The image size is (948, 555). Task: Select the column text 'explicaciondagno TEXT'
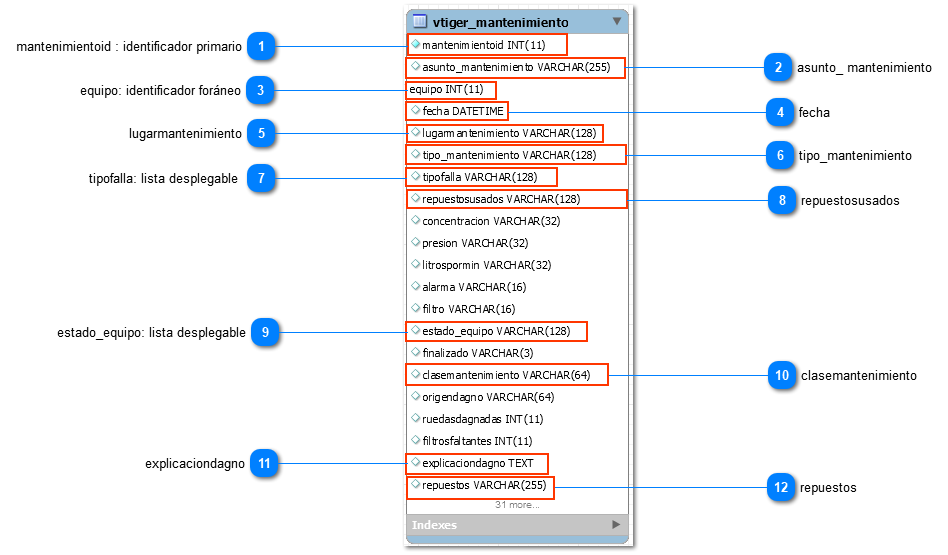click(x=478, y=463)
